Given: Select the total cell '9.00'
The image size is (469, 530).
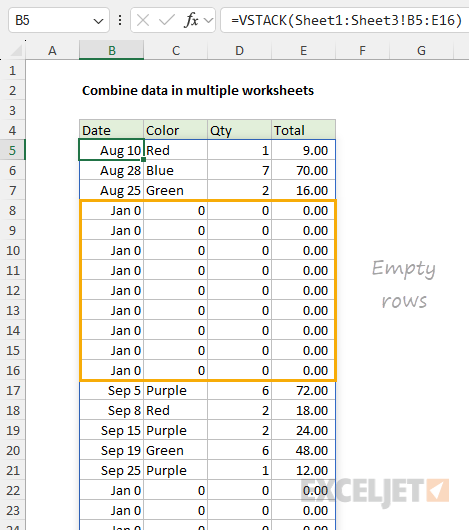Looking at the screenshot, I should pos(303,150).
